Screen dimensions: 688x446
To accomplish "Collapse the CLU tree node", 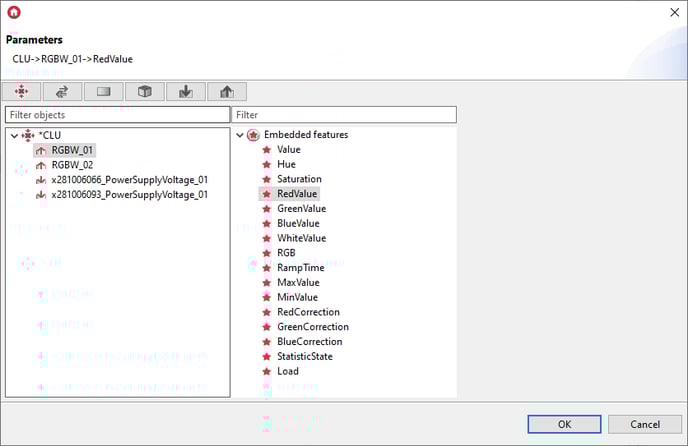I will point(13,135).
